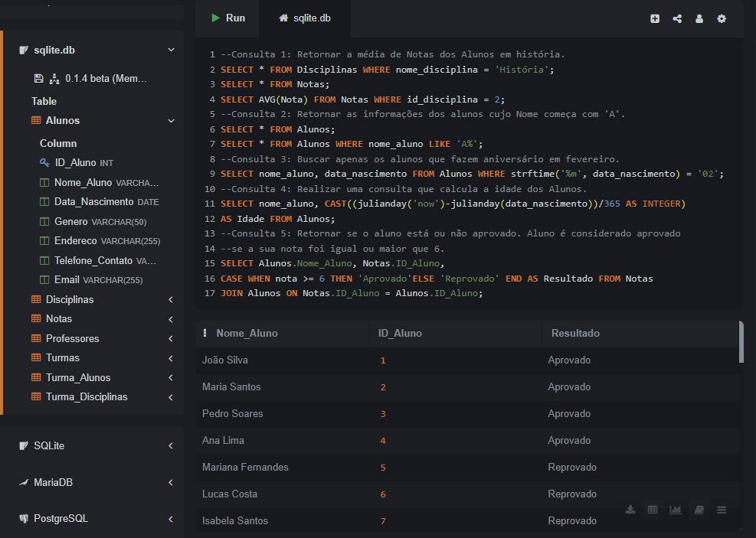Click the 'Reprovado' cell in Lucas Costa row
The width and height of the screenshot is (756, 538).
pos(572,494)
